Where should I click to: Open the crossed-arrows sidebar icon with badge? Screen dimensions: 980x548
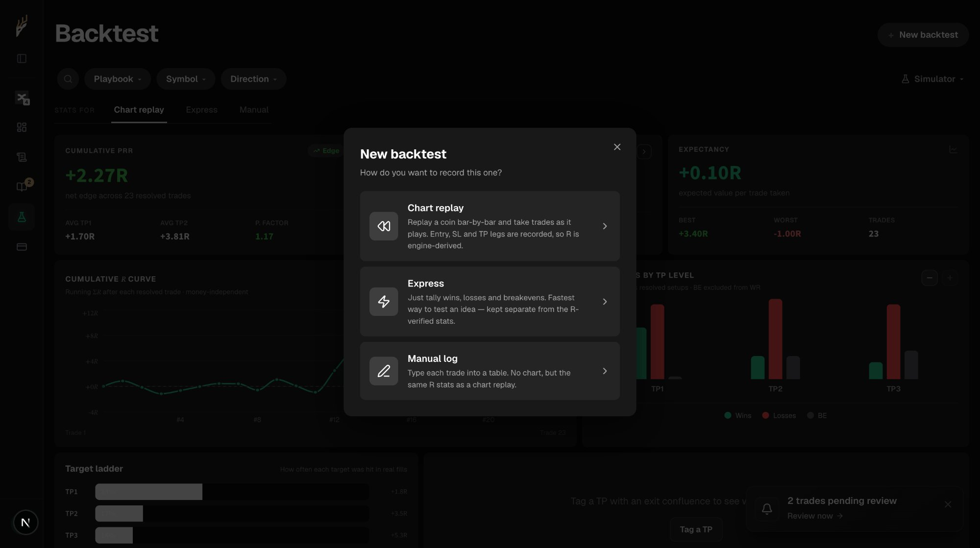coord(22,98)
